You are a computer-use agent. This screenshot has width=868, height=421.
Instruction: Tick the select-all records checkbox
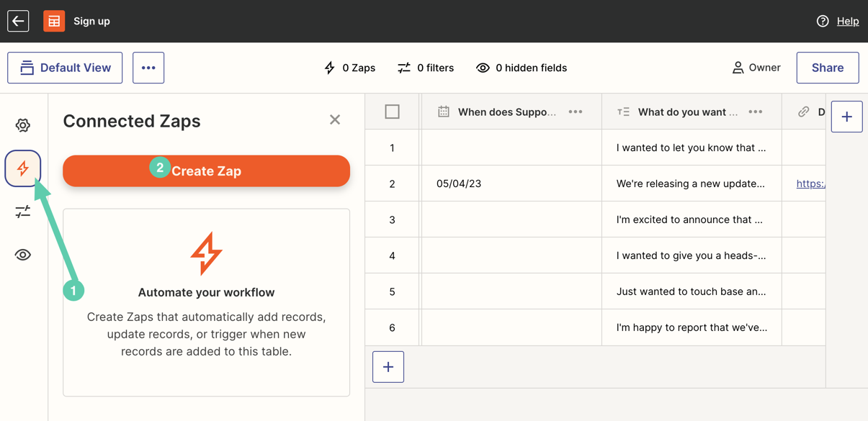click(392, 112)
